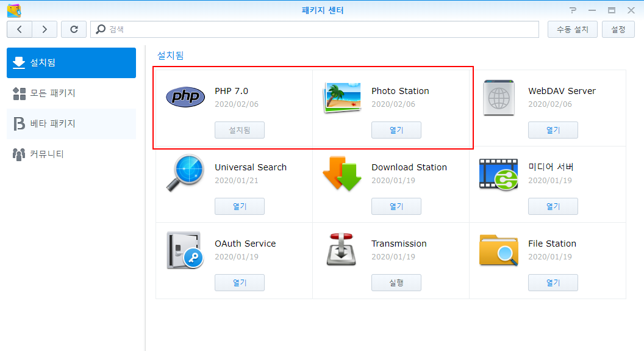Click the WebDAV Server package name
The width and height of the screenshot is (644, 351).
(562, 91)
